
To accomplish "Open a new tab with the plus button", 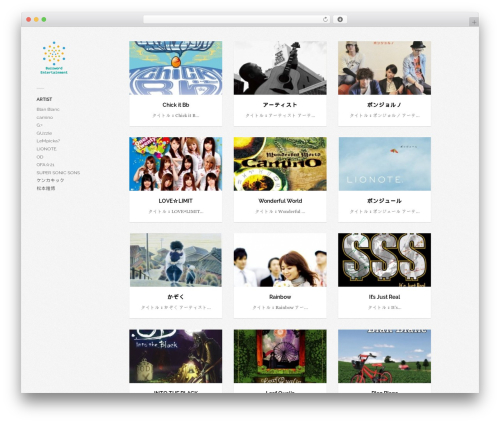I will tap(474, 22).
